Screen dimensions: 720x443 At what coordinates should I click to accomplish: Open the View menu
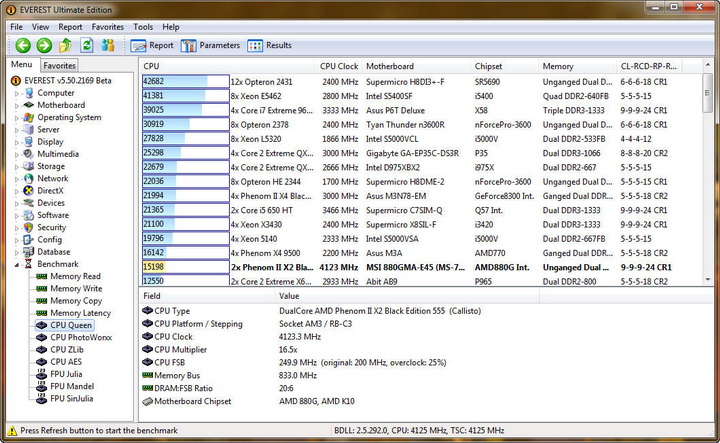(40, 27)
